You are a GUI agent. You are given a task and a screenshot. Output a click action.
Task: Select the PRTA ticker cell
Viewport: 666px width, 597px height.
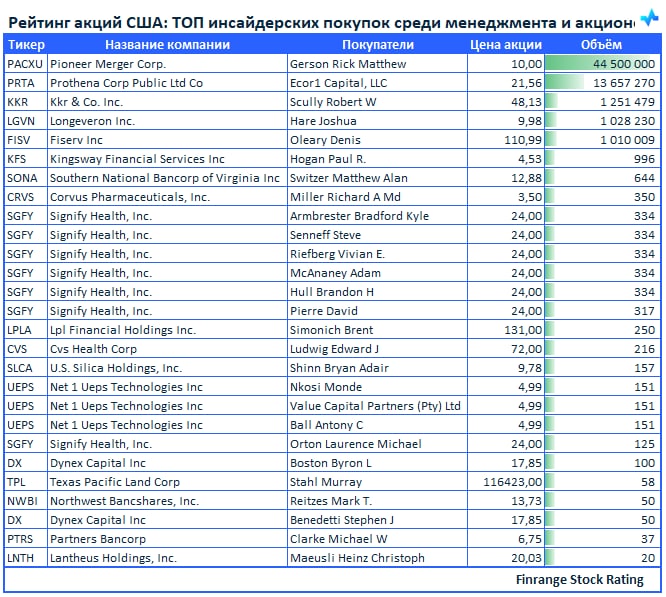click(25, 83)
